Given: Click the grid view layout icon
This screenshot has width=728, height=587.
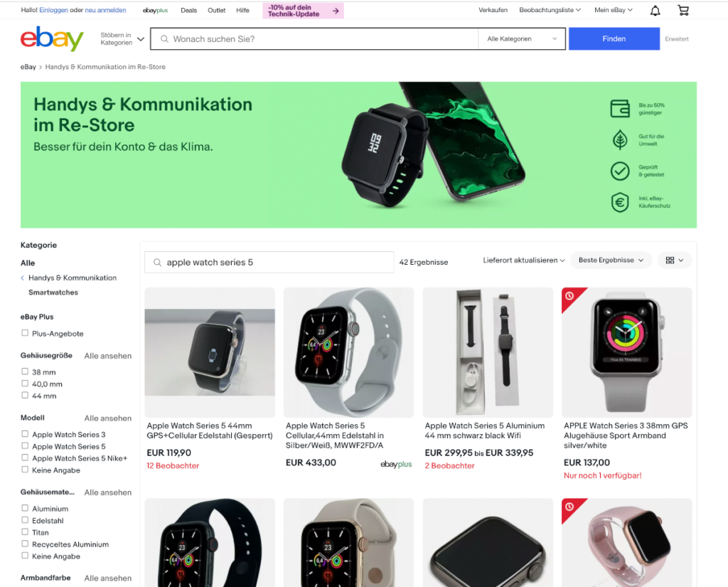Looking at the screenshot, I should [670, 260].
